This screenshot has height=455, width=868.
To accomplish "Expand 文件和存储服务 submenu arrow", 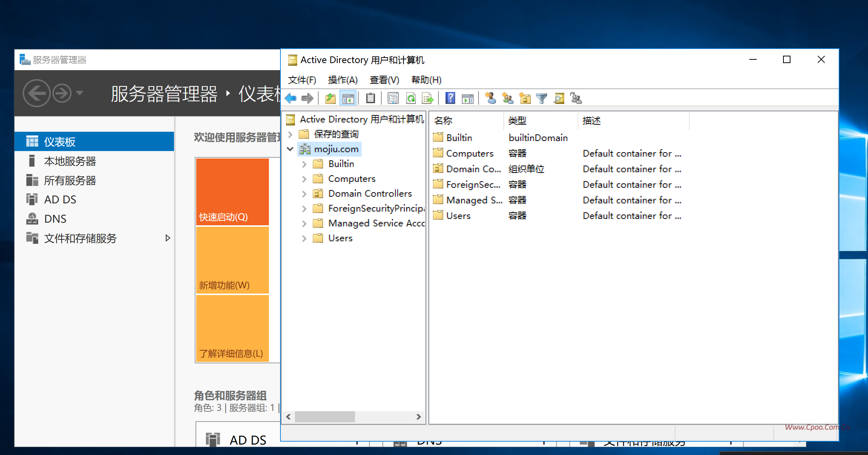I will 168,238.
